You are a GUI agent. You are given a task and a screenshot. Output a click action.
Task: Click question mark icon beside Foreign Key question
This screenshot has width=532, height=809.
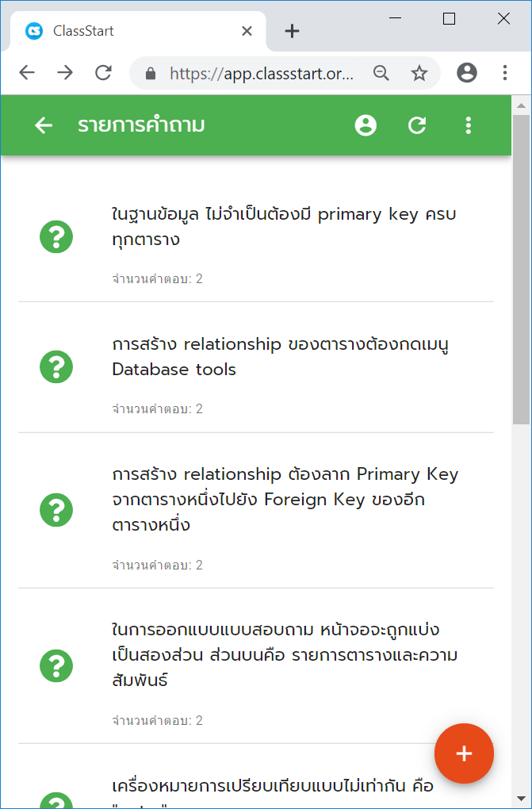pos(56,510)
